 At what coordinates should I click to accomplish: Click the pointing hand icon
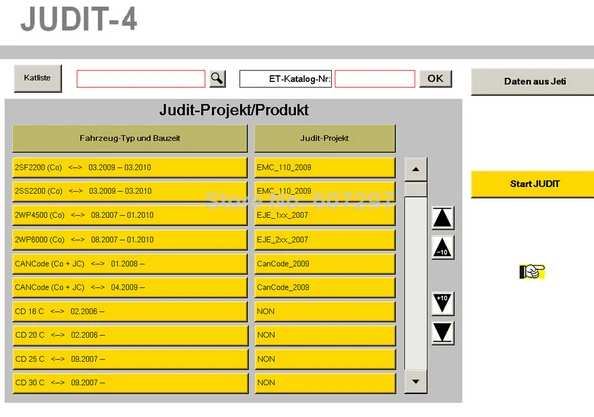(x=532, y=271)
